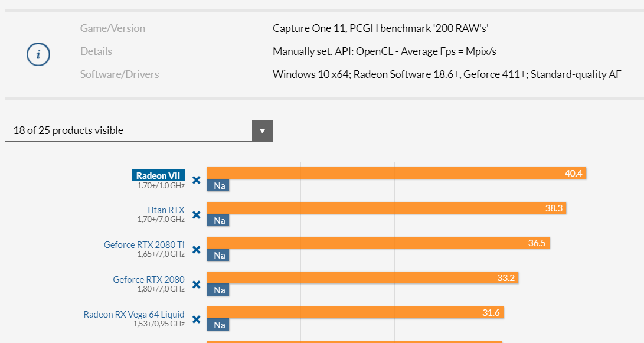644x343 pixels.
Task: Hide Geforce RTX 2080 Ti with X icon
Action: [197, 250]
